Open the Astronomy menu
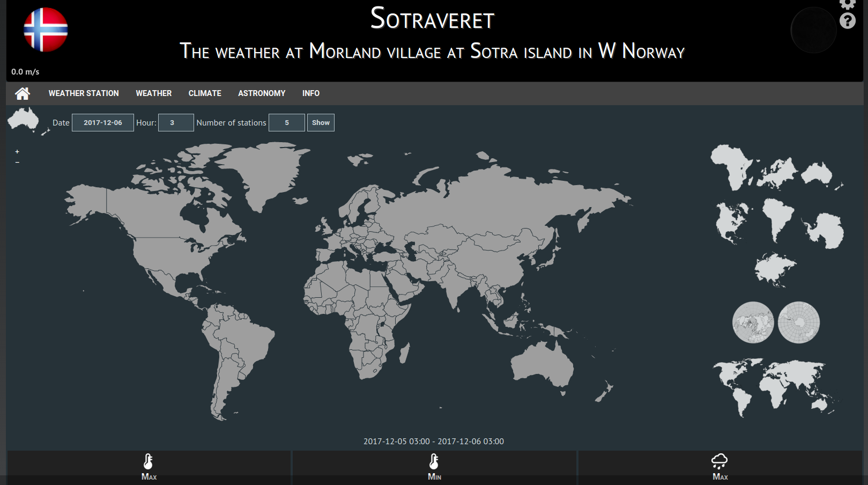Screen dimensions: 868x485 (x=261, y=93)
